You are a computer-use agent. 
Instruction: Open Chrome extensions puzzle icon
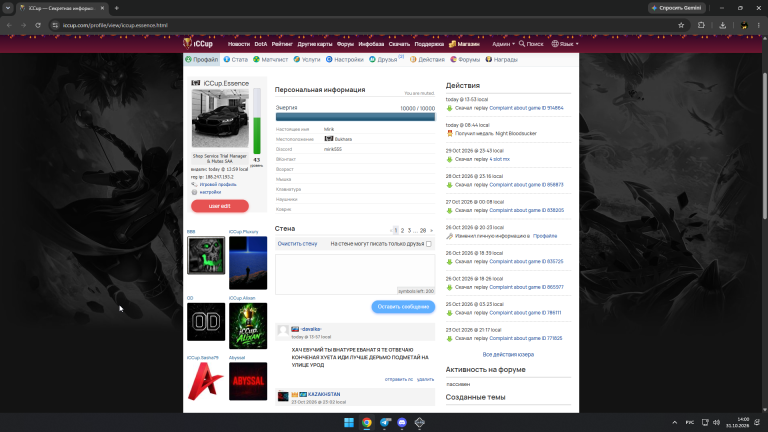coord(701,25)
